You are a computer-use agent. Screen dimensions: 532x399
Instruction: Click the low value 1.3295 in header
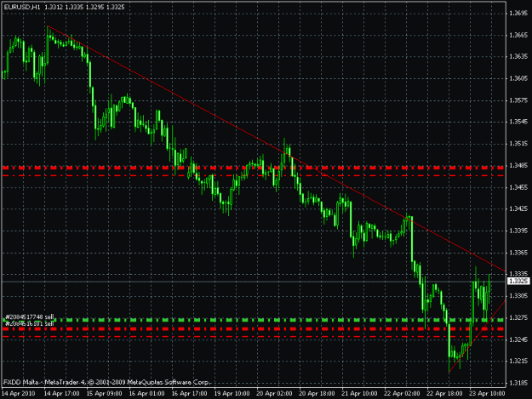tap(94, 7)
